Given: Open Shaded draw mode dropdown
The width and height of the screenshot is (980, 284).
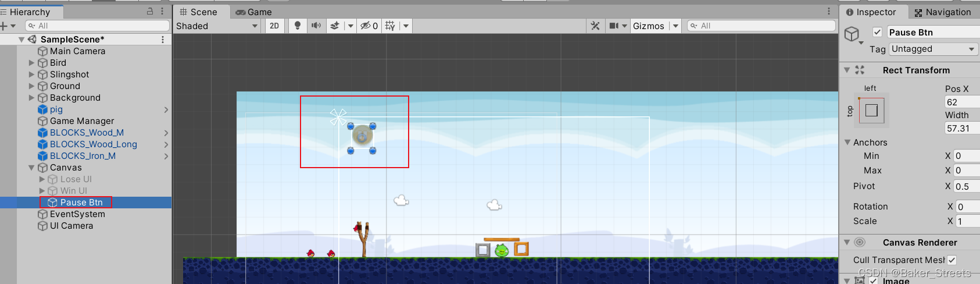Looking at the screenshot, I should [217, 26].
